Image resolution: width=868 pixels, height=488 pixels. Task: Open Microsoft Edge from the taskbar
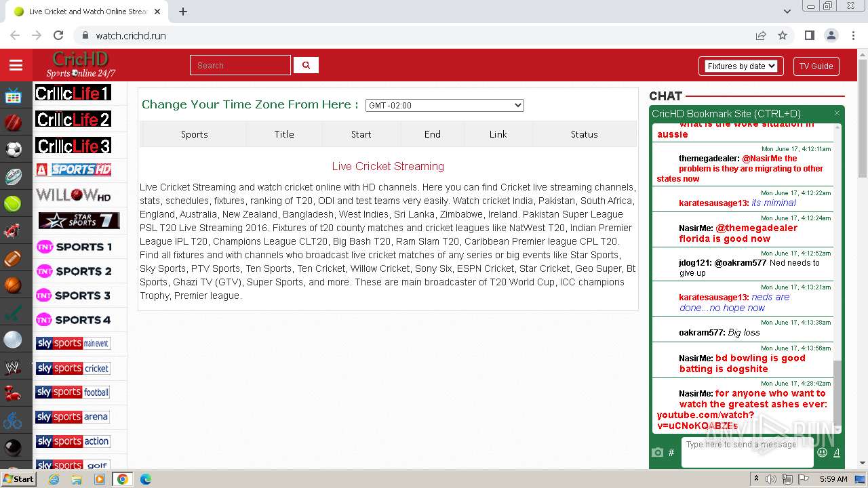point(145,479)
